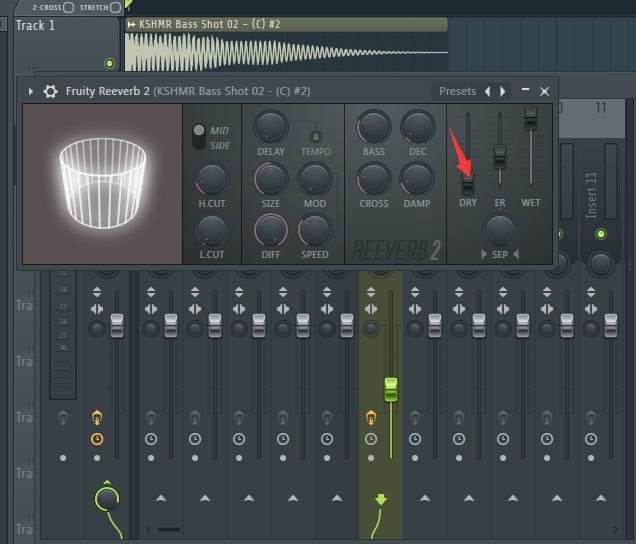636x544 pixels.
Task: Click the master channel volume fader
Action: click(117, 325)
